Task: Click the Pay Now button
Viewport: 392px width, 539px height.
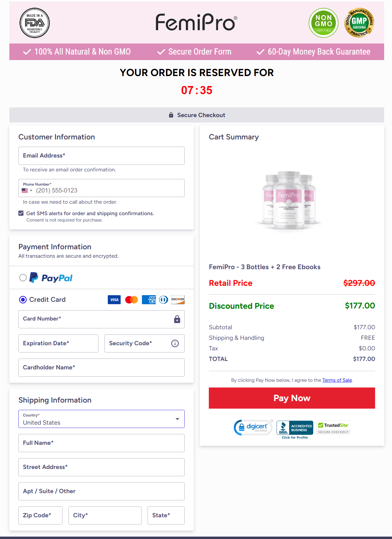Action: [x=292, y=398]
